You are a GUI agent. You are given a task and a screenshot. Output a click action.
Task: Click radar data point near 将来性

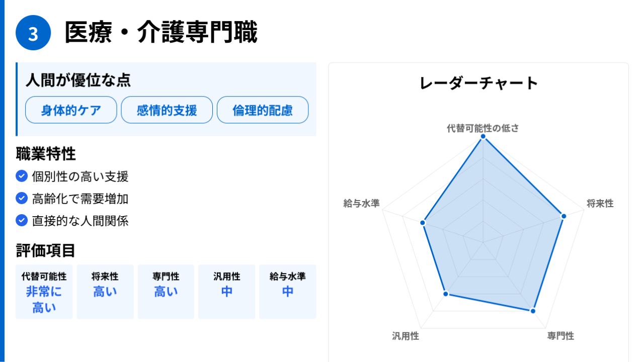[563, 216]
